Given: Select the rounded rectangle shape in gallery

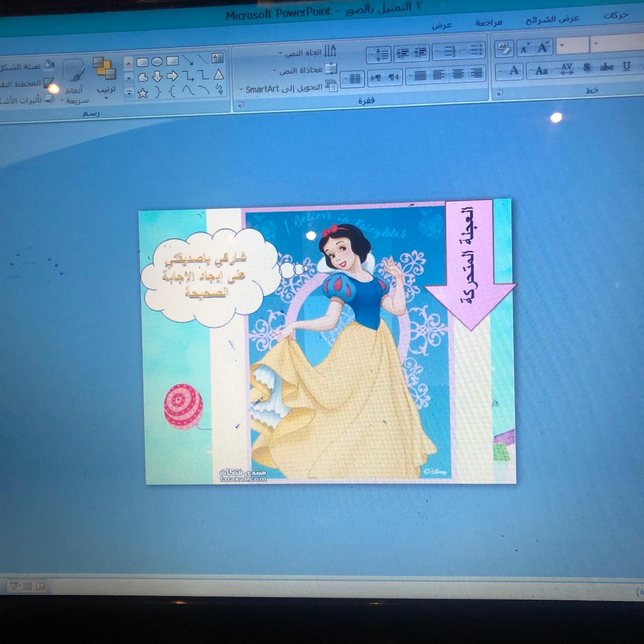Looking at the screenshot, I should (x=143, y=62).
